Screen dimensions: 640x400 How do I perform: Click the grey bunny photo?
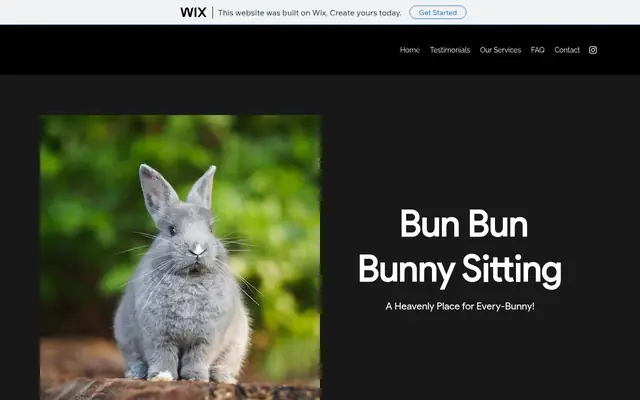click(x=180, y=257)
